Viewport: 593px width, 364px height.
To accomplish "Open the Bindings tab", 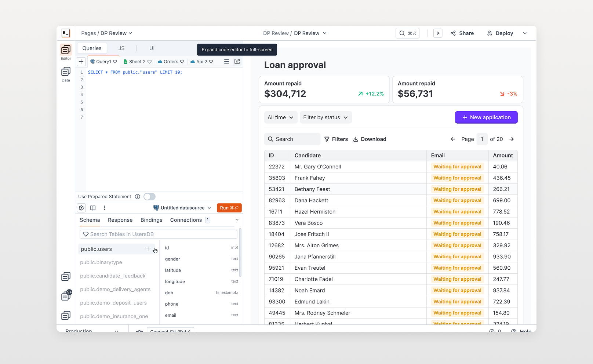I will (x=151, y=220).
